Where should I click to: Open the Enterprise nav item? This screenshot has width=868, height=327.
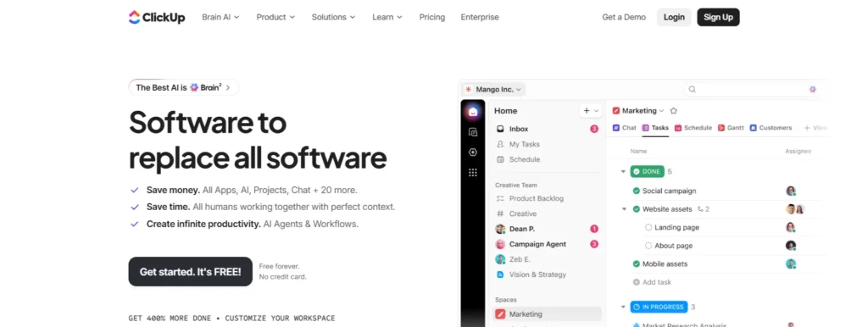point(480,17)
